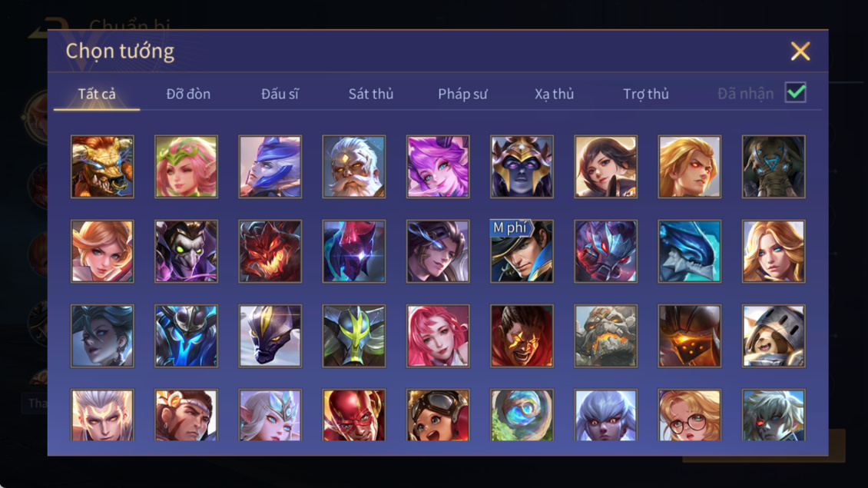The image size is (868, 488).
Task: Open the 'Đấu sĩ' tab
Action: point(280,95)
